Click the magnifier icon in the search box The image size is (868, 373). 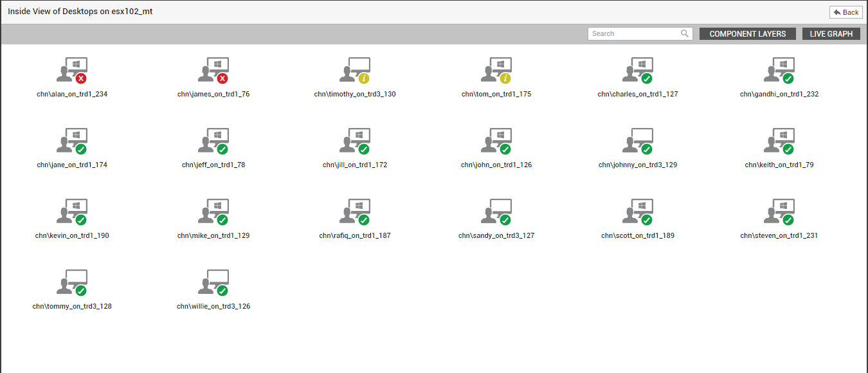click(685, 33)
